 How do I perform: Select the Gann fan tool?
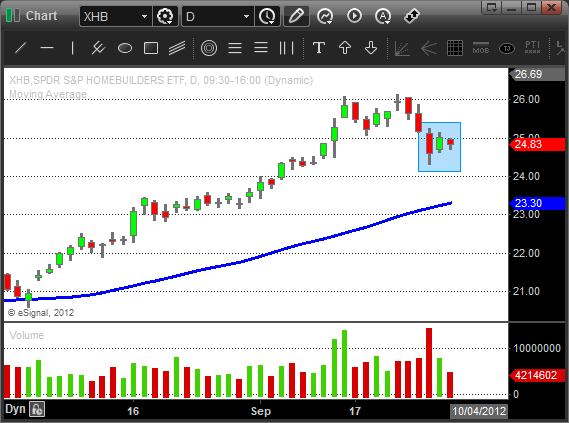click(402, 48)
